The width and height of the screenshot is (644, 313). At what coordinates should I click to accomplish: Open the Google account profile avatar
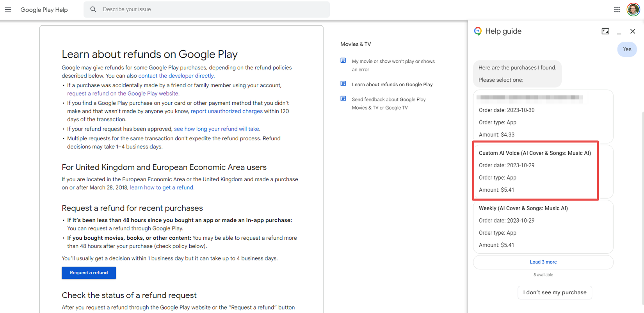click(633, 9)
